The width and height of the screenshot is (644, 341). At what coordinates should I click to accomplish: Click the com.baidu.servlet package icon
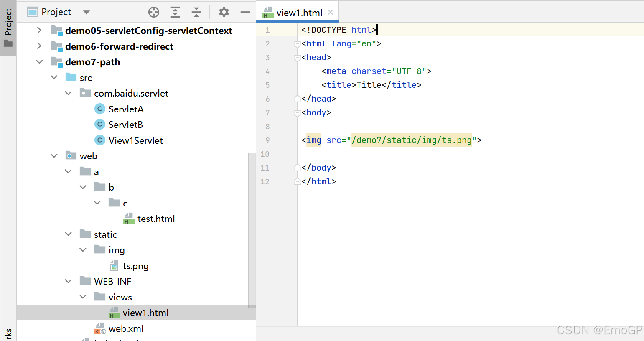point(85,93)
